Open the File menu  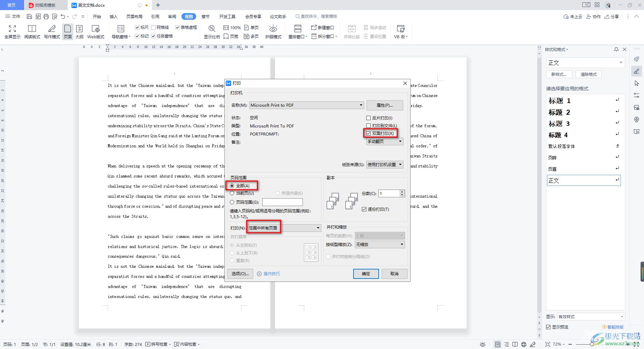[13, 16]
